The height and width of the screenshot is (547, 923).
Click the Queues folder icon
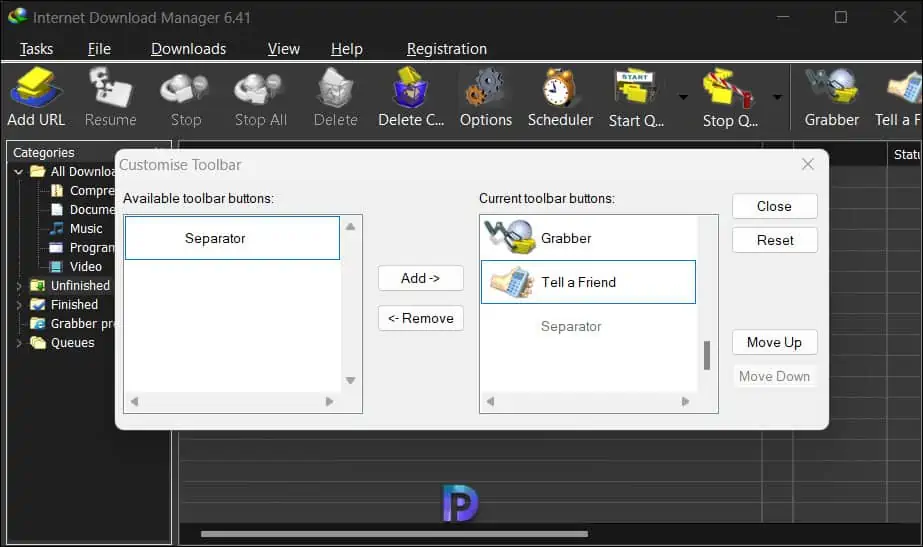[38, 342]
